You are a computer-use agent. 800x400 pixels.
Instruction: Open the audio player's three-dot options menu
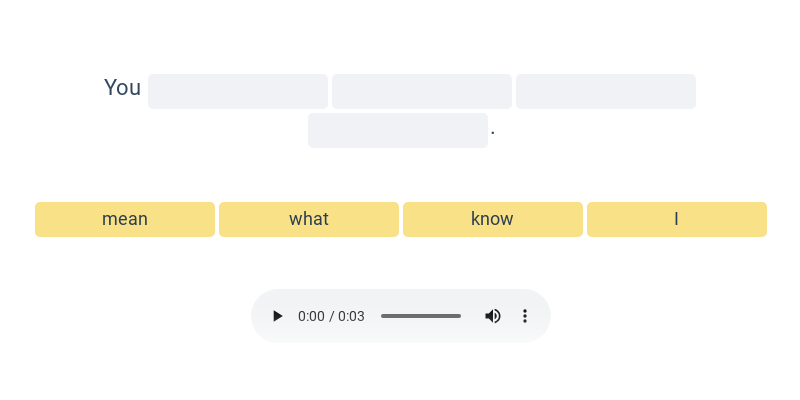tap(524, 316)
